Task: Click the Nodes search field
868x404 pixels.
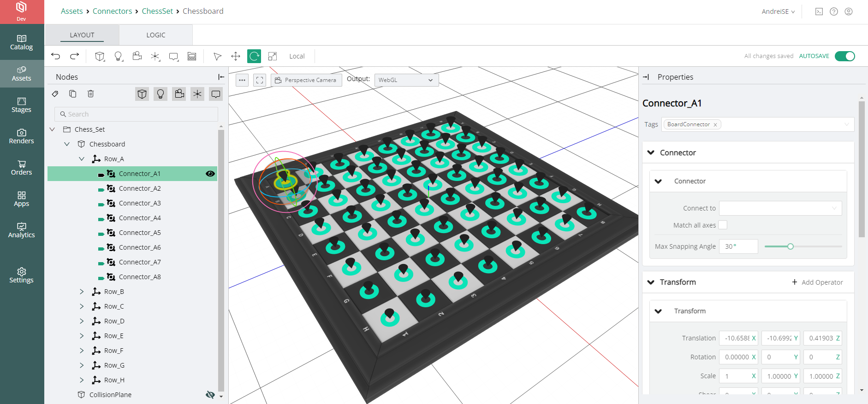Action: (x=136, y=114)
